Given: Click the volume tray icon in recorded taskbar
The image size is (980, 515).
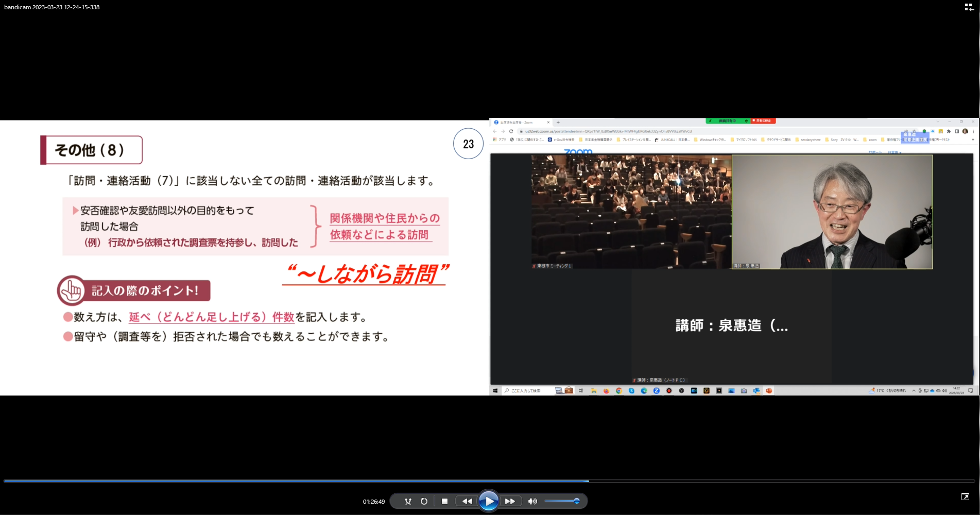Looking at the screenshot, I should (x=944, y=391).
